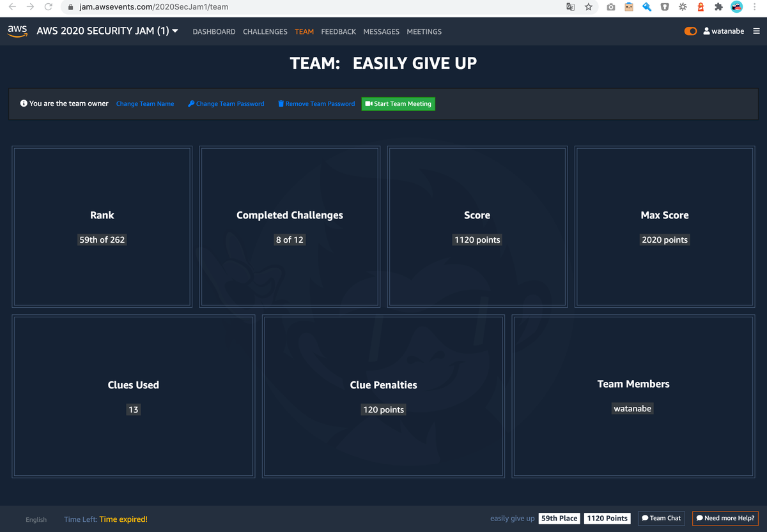
Task: Toggle the orange switch in header
Action: [x=690, y=31]
